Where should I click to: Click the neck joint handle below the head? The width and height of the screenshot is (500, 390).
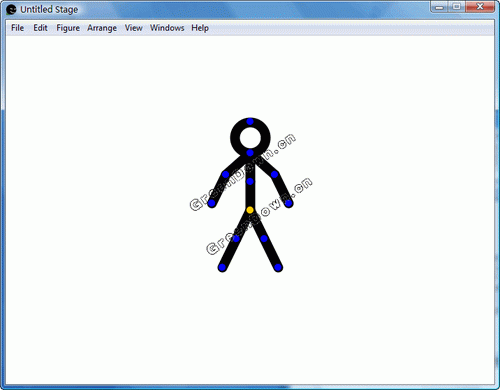250,153
